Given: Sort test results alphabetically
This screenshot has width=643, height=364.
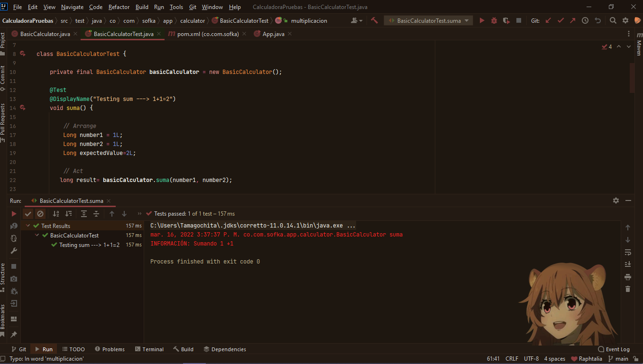Looking at the screenshot, I should (55, 213).
